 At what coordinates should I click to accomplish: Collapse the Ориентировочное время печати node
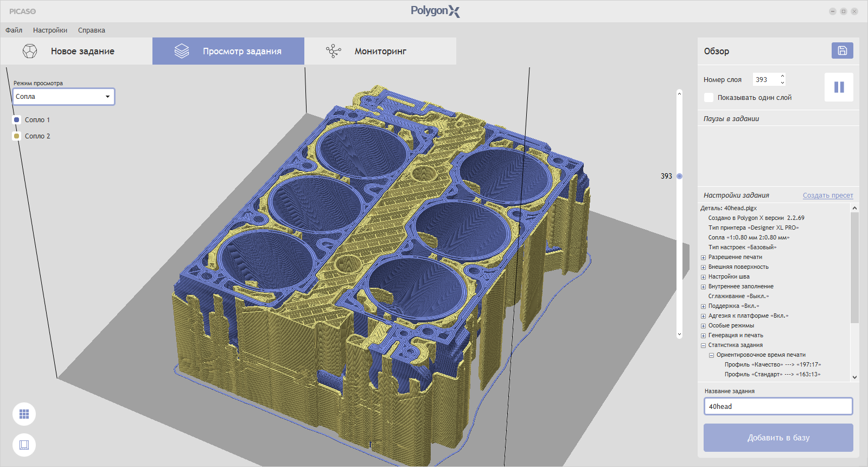(711, 355)
